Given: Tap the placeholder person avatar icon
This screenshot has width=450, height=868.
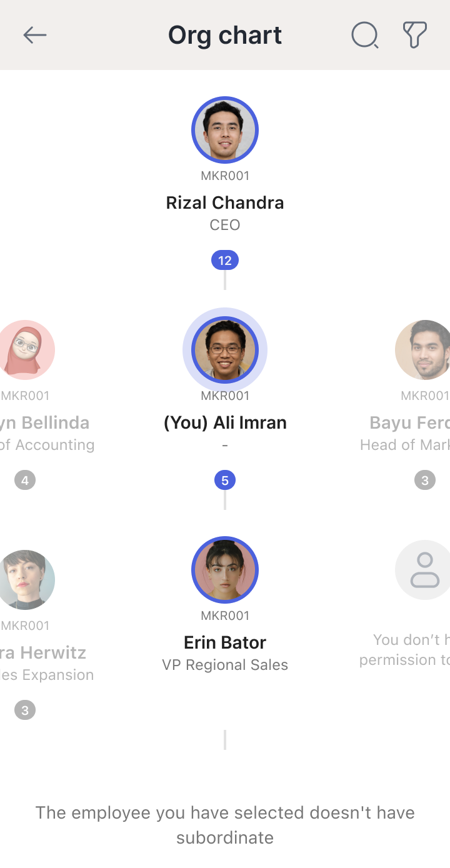Looking at the screenshot, I should pos(425,570).
